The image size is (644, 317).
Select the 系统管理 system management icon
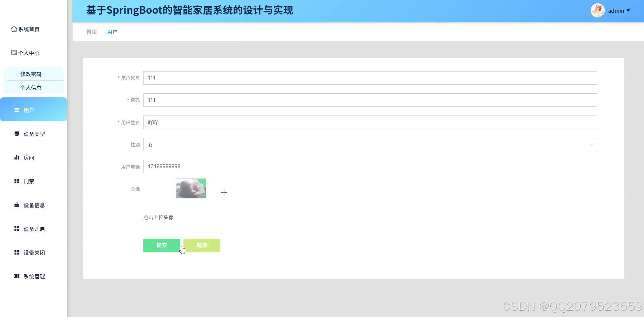point(16,276)
